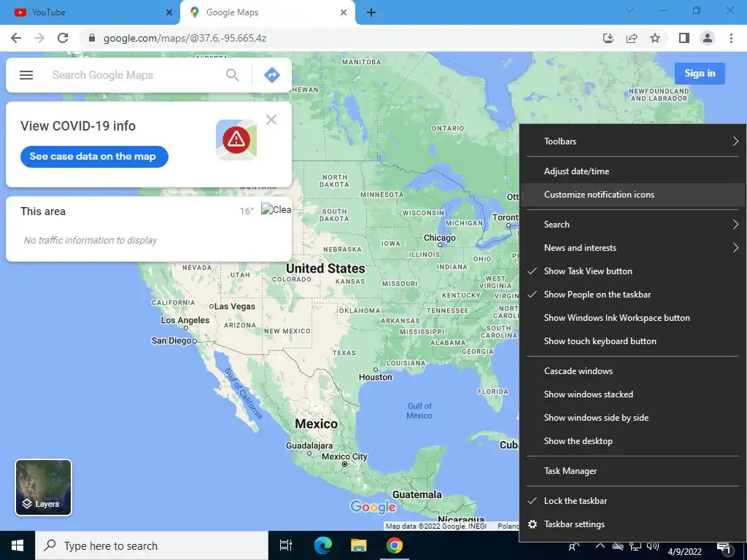Share this page using the share icon

point(632,38)
